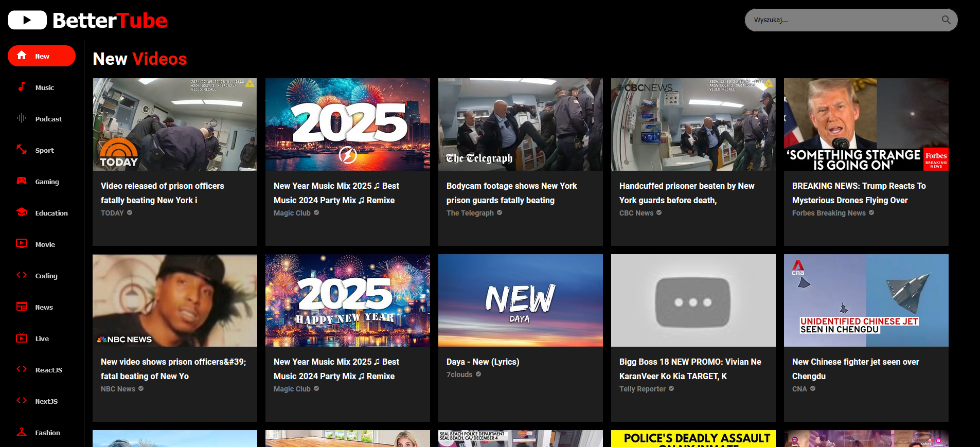Play the TODAY prison video thumbnail
Image resolution: width=980 pixels, height=447 pixels.
pos(175,124)
